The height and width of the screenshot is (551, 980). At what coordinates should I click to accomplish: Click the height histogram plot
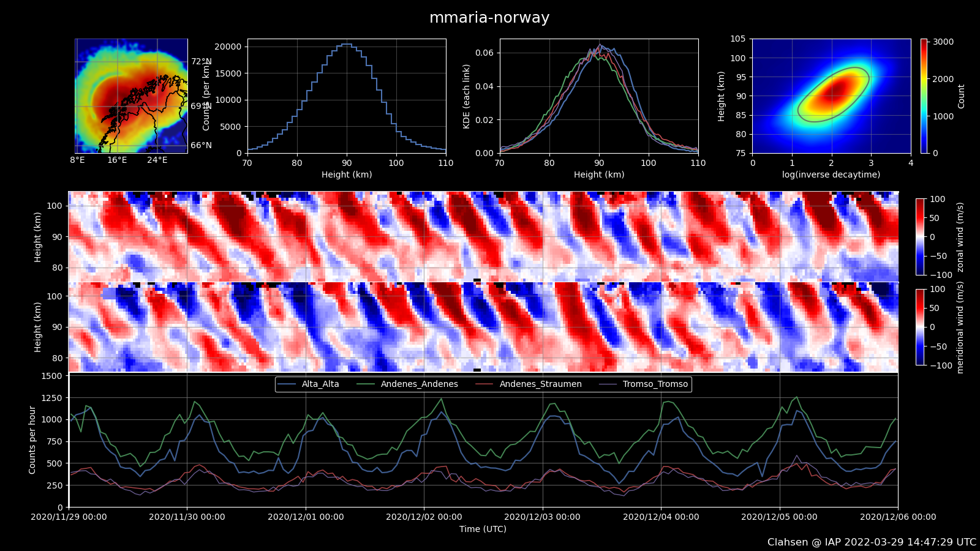(x=347, y=96)
